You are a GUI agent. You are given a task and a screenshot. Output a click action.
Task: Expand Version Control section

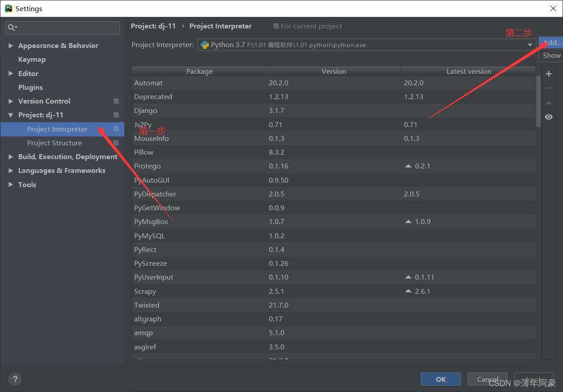point(11,101)
